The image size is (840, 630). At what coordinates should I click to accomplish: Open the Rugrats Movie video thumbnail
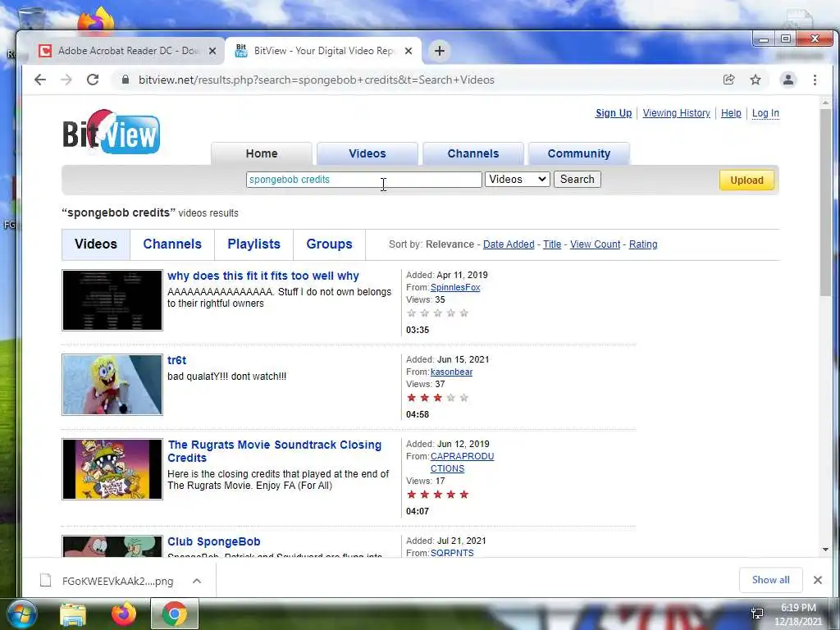pos(112,469)
